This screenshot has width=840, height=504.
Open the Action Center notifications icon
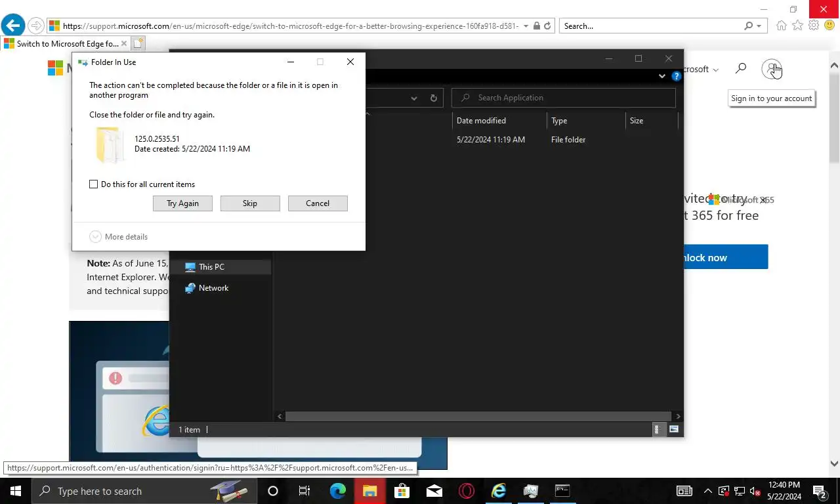[x=820, y=491]
